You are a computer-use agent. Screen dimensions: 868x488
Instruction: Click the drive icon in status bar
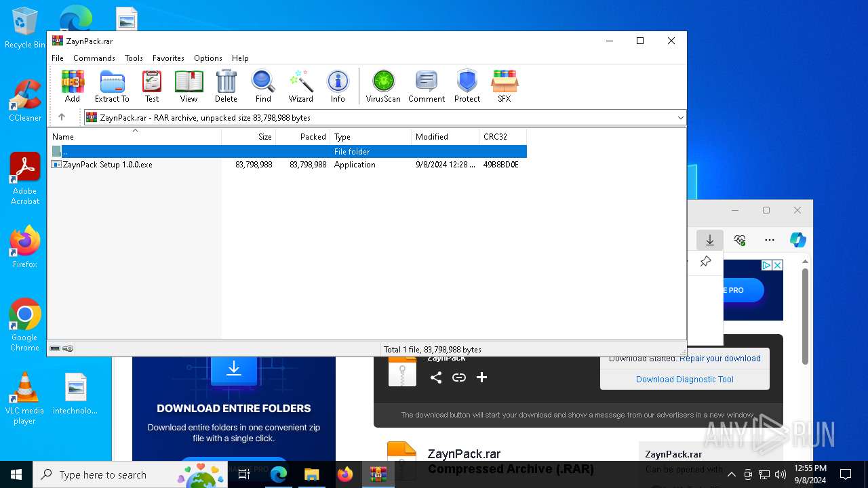tap(56, 349)
